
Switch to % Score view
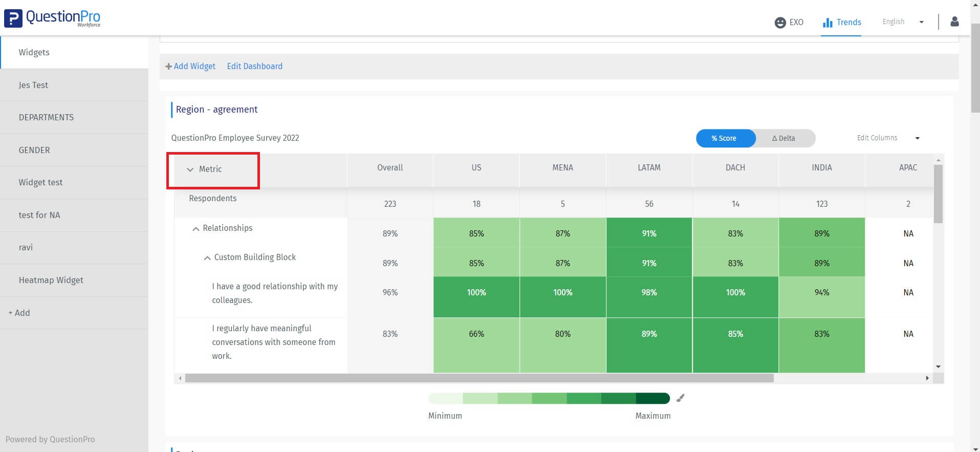pos(724,138)
